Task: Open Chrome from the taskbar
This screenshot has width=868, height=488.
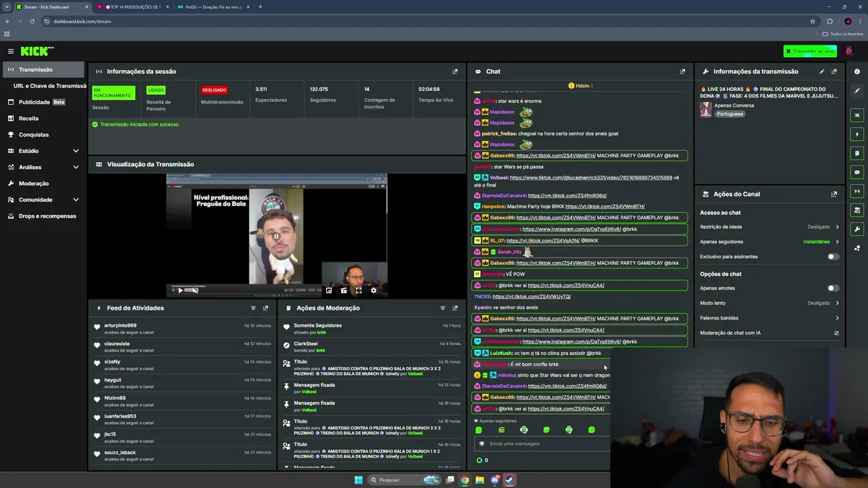Action: [x=465, y=480]
